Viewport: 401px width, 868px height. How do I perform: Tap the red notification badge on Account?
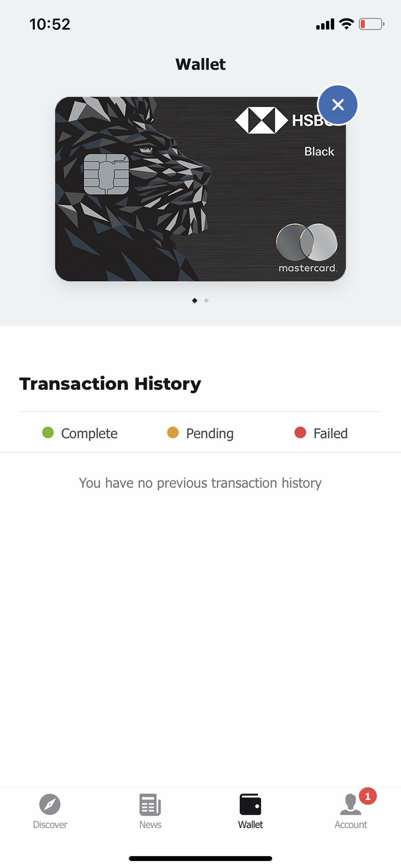368,796
